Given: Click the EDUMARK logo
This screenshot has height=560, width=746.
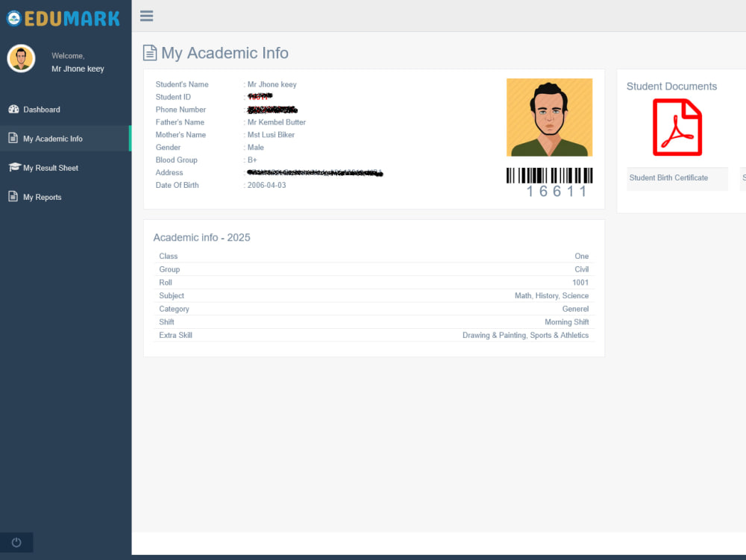Looking at the screenshot, I should tap(63, 19).
